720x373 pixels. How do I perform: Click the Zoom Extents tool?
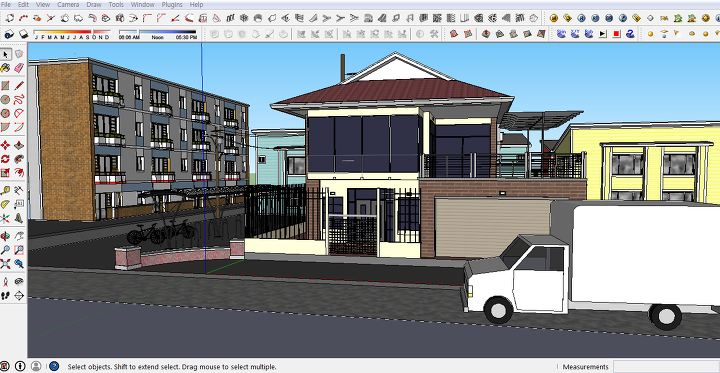(x=6, y=264)
